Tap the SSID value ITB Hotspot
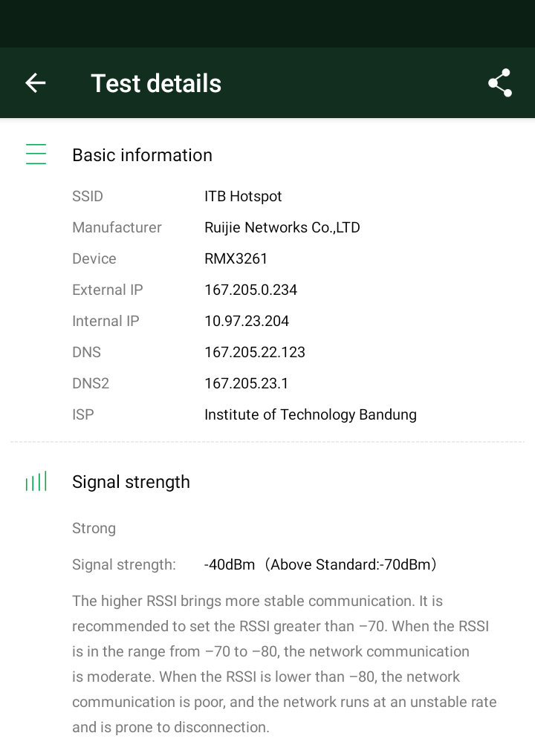This screenshot has width=535, height=756. [243, 197]
